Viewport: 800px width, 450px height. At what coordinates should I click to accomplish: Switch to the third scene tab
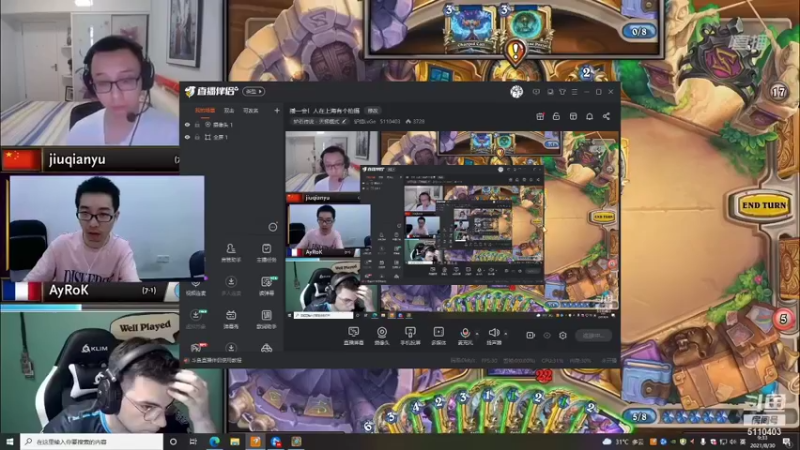pos(250,111)
